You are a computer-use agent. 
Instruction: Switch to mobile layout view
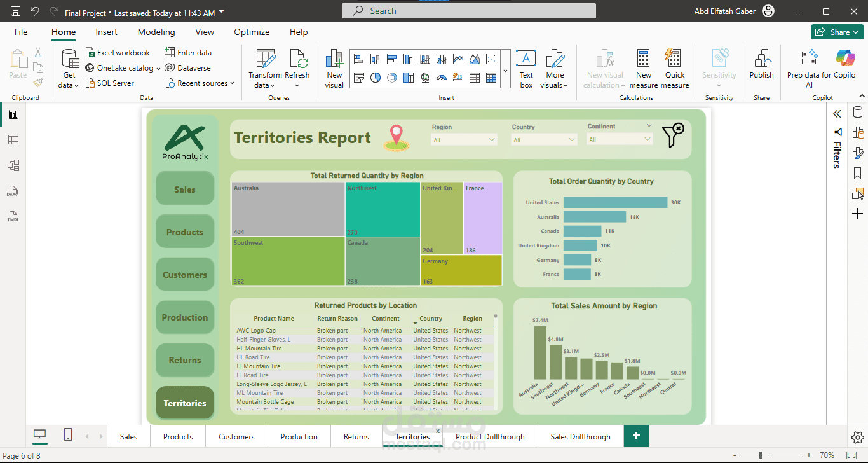68,435
